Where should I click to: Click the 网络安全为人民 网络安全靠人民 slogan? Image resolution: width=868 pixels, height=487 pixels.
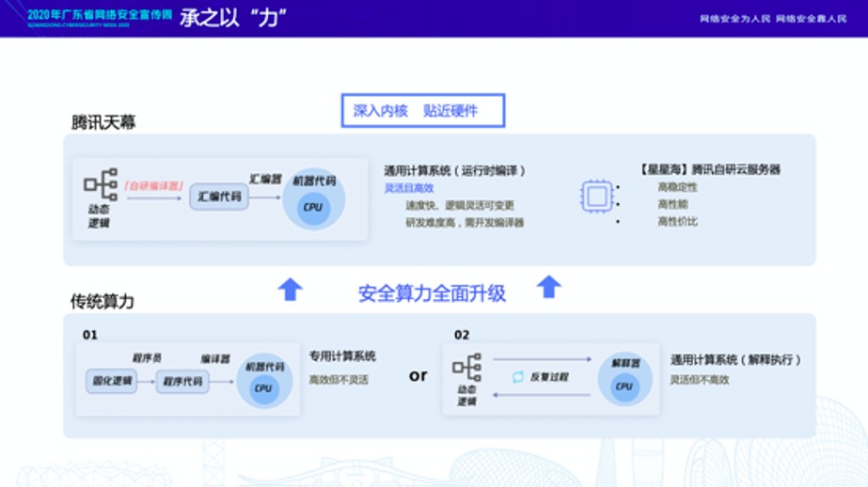click(x=773, y=19)
